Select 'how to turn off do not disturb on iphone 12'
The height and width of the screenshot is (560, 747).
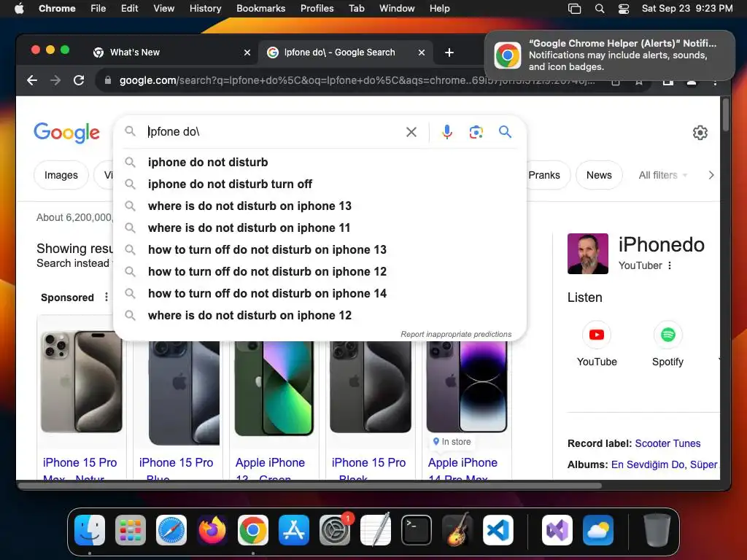[320, 272]
